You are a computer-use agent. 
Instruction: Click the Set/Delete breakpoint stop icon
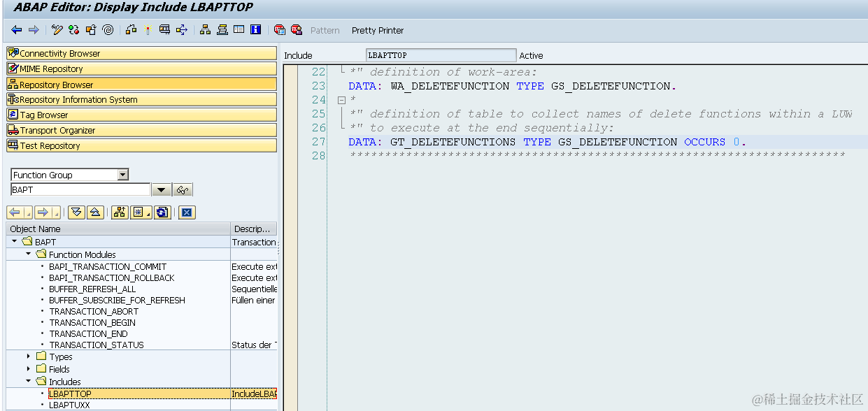click(x=280, y=30)
